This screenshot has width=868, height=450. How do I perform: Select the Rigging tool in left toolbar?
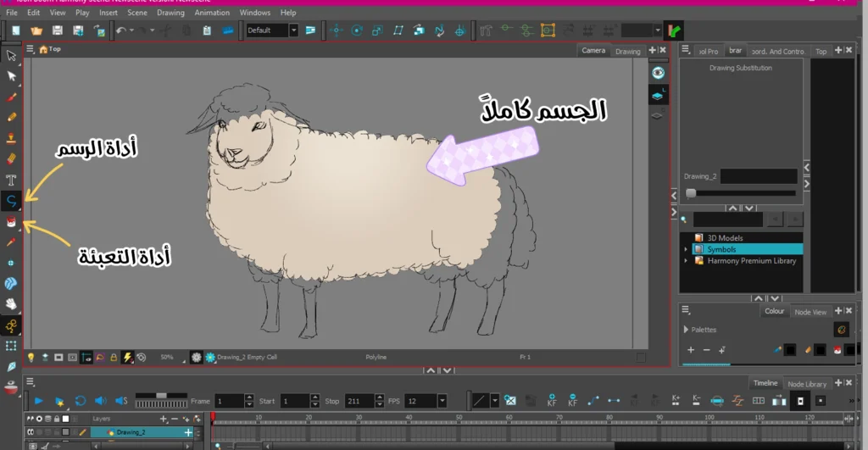coord(11,325)
